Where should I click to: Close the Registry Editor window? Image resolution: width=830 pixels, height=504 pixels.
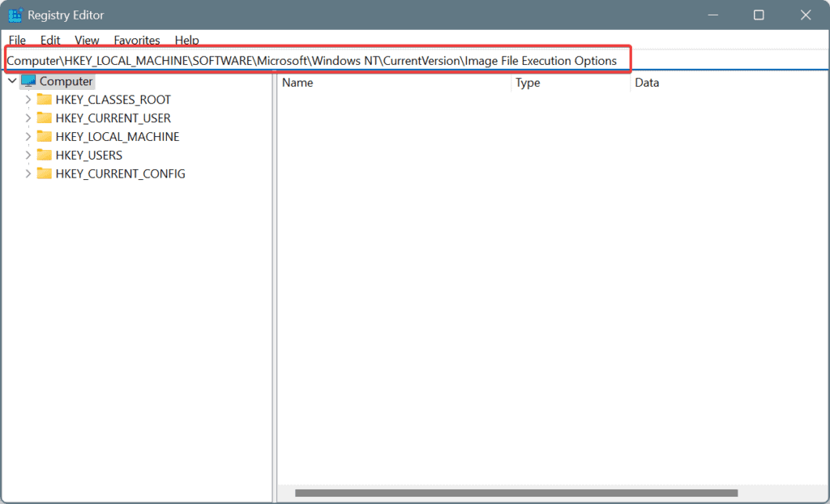806,15
